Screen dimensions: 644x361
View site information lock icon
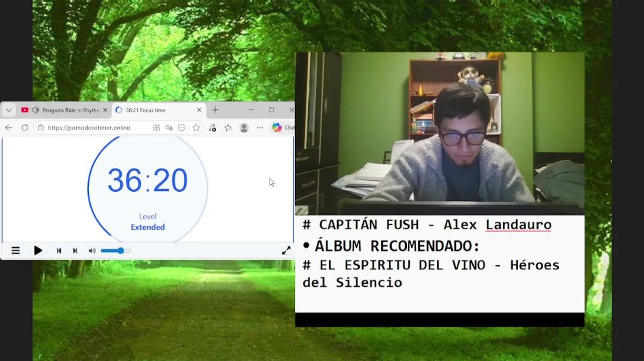point(41,128)
